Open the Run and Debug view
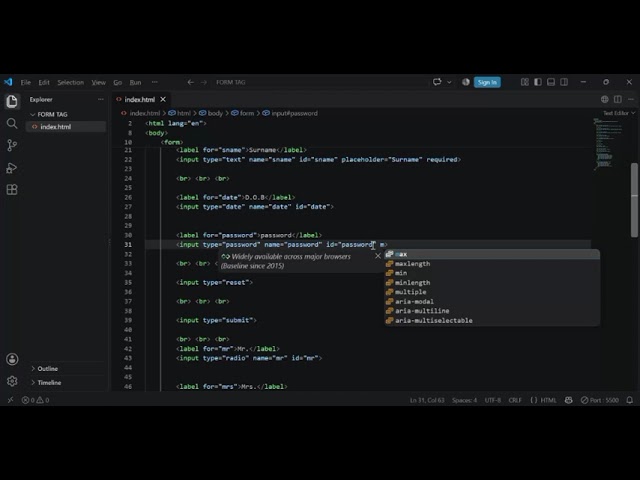 tap(12, 168)
